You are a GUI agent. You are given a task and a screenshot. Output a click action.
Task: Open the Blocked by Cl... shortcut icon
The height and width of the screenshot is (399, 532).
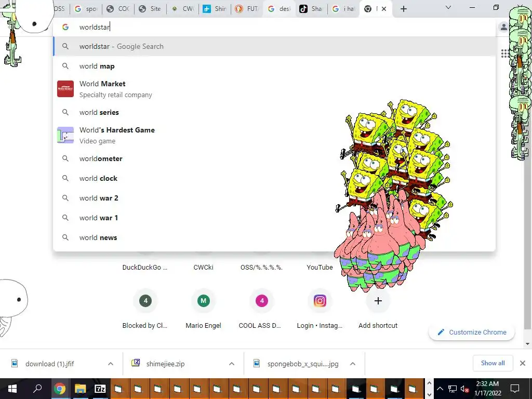tap(145, 301)
